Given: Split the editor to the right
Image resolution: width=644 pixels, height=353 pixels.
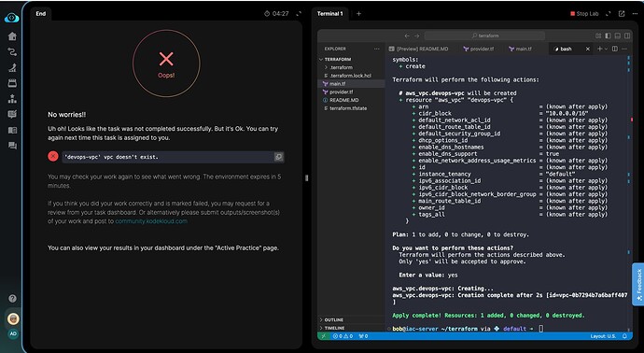Looking at the screenshot, I should tap(615, 49).
